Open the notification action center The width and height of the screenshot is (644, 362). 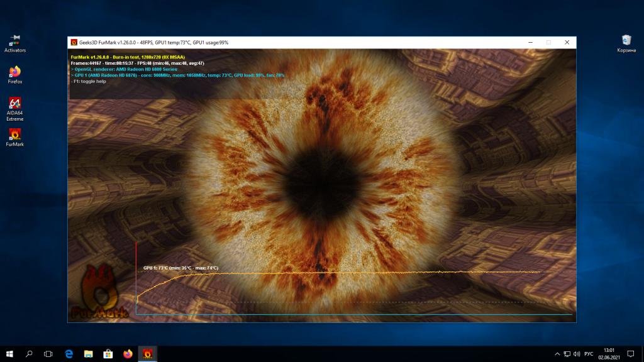pos(631,354)
